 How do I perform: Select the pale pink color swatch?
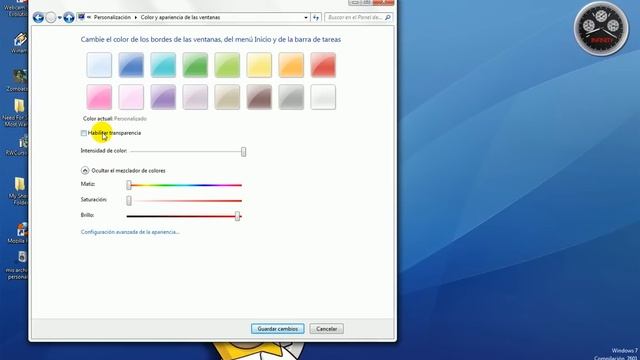(131, 97)
